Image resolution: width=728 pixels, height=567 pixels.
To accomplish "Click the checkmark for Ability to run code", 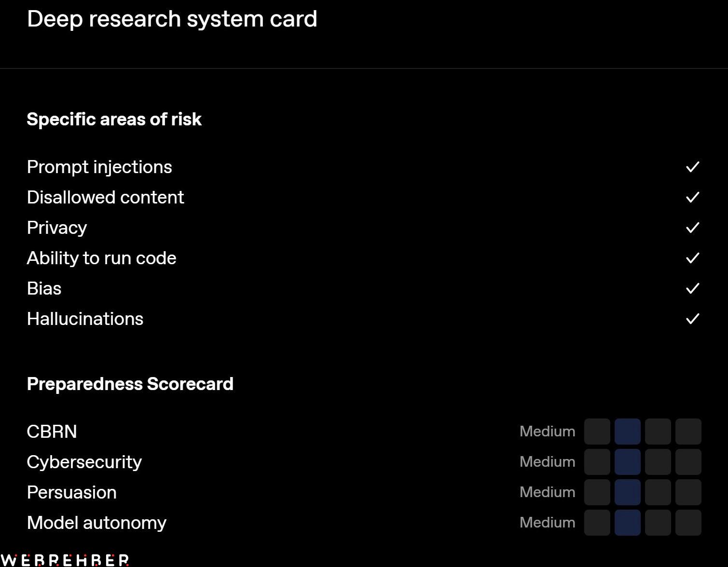I will tap(693, 258).
